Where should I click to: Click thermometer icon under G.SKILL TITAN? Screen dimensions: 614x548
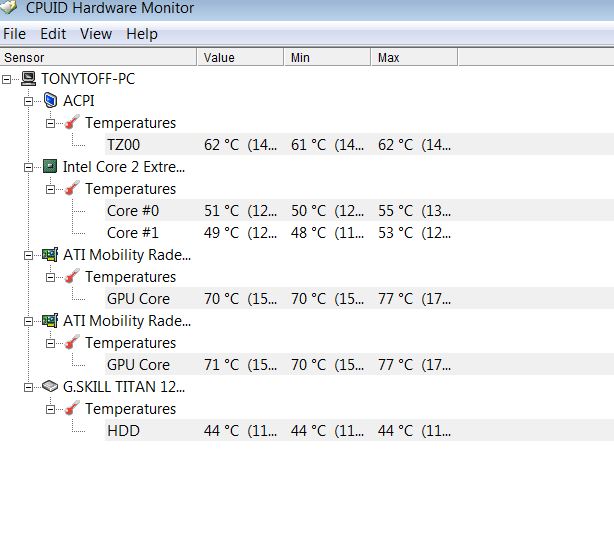72,409
